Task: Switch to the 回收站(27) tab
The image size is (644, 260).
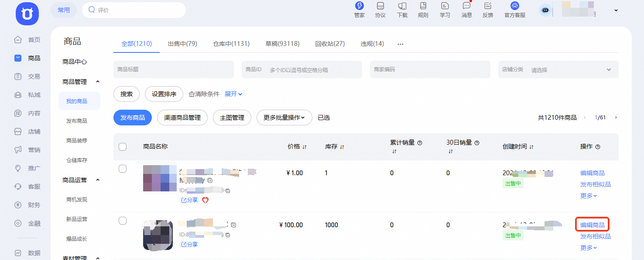Action: point(330,44)
